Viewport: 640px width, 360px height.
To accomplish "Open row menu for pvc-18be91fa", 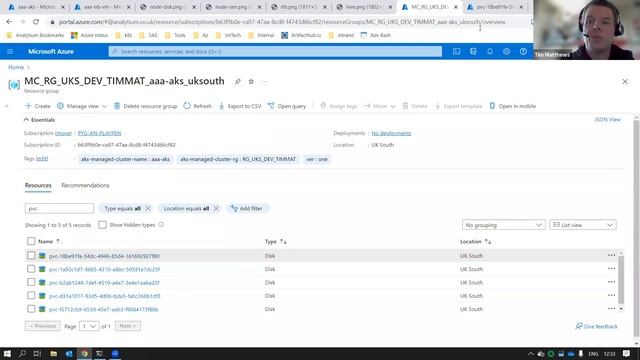I will (x=611, y=256).
